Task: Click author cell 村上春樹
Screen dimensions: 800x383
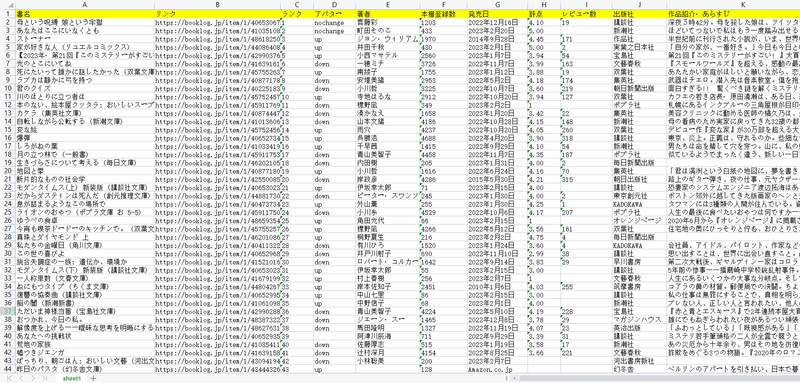Action: pos(387,278)
